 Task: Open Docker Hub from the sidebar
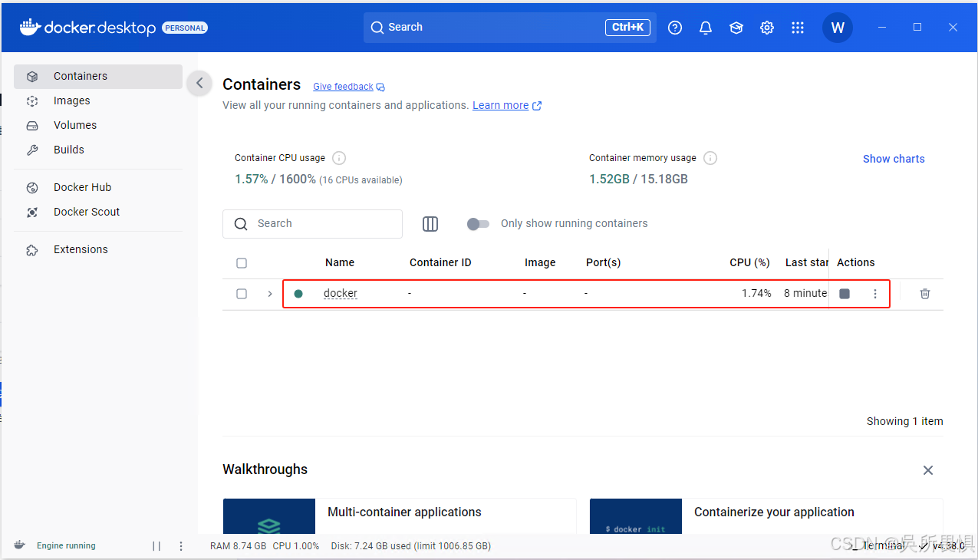[x=98, y=188]
